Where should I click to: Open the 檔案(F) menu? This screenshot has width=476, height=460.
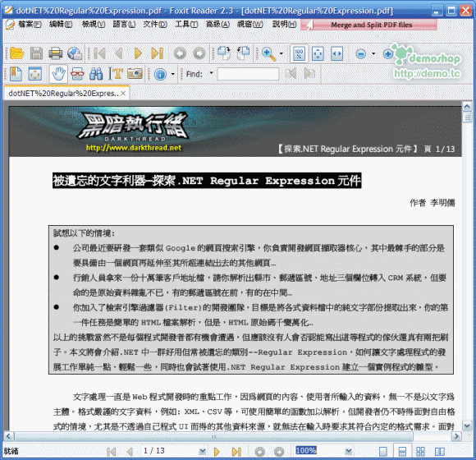point(30,25)
